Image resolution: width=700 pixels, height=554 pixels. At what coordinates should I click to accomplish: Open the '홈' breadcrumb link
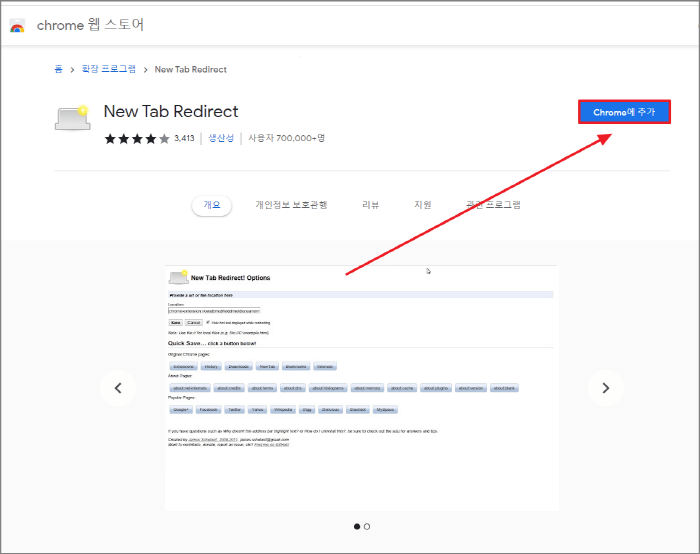58,69
